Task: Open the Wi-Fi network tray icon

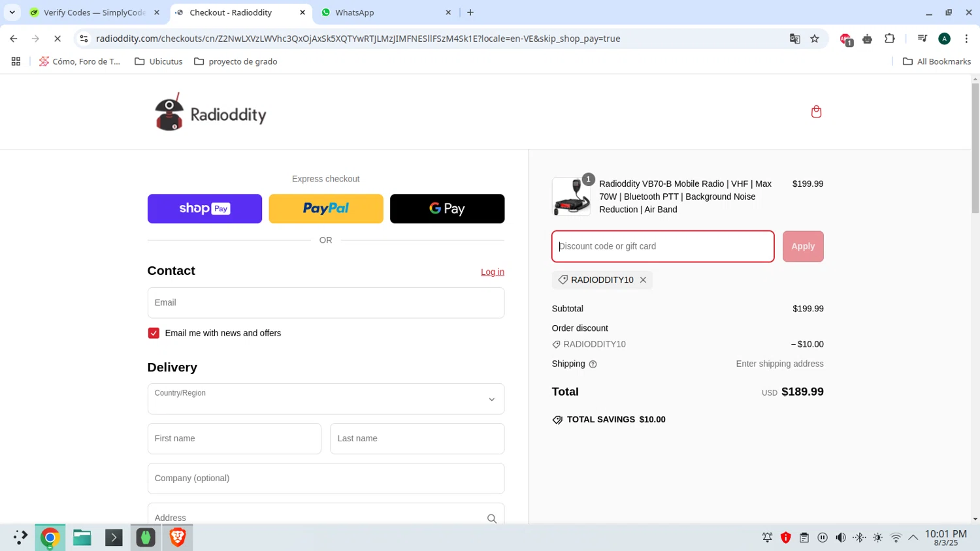Action: click(x=896, y=537)
